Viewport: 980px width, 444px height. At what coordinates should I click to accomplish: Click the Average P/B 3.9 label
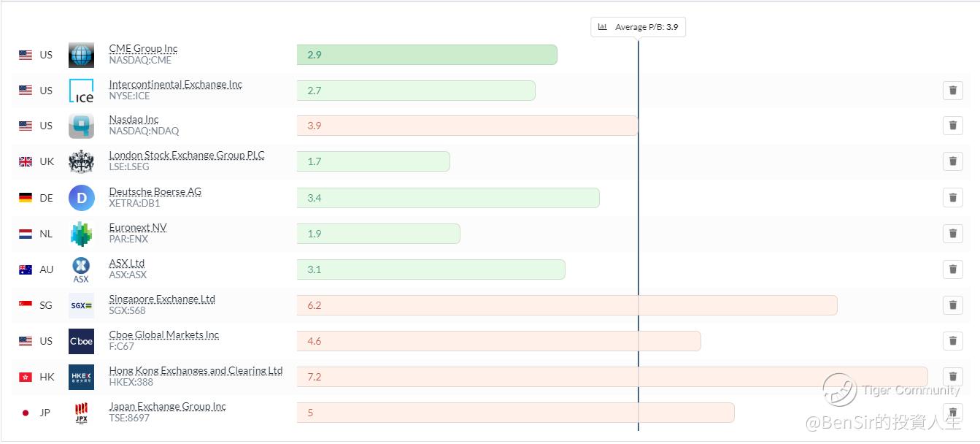click(638, 27)
